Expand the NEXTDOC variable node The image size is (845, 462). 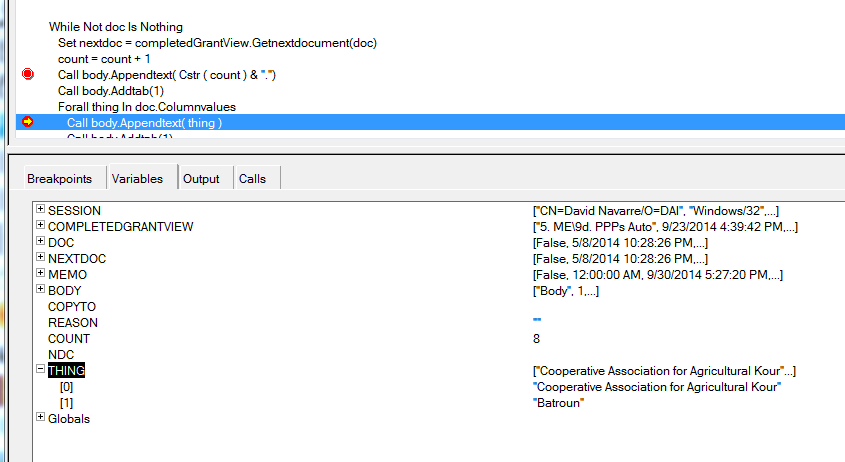tap(40, 258)
